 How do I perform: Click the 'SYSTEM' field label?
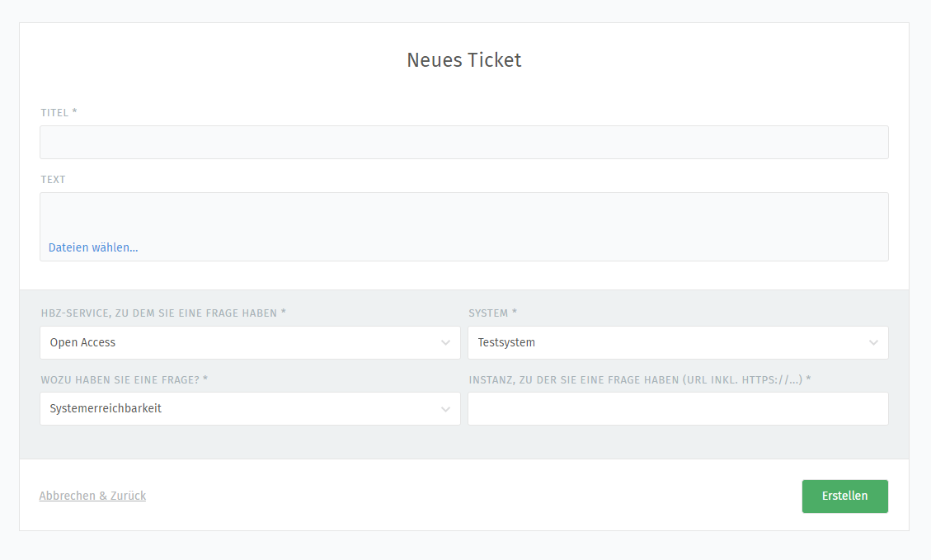[492, 313]
